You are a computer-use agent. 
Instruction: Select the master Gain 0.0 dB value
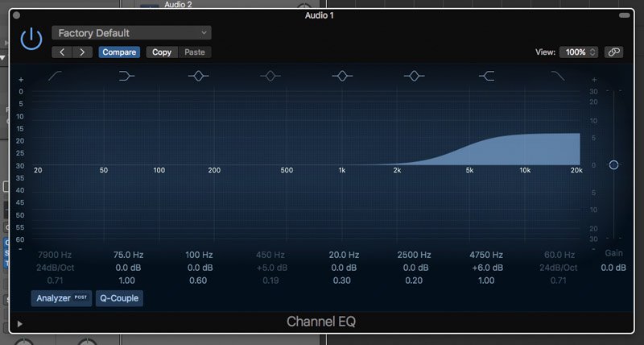[613, 268]
